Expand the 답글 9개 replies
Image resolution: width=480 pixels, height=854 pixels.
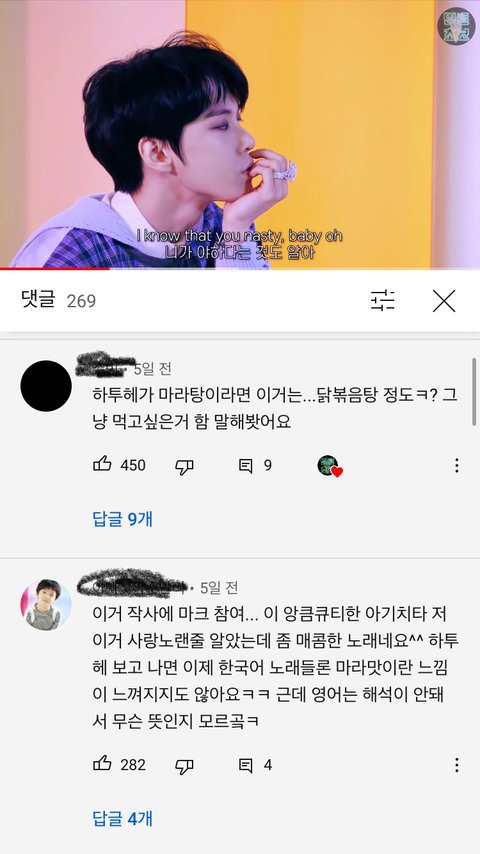(x=123, y=519)
